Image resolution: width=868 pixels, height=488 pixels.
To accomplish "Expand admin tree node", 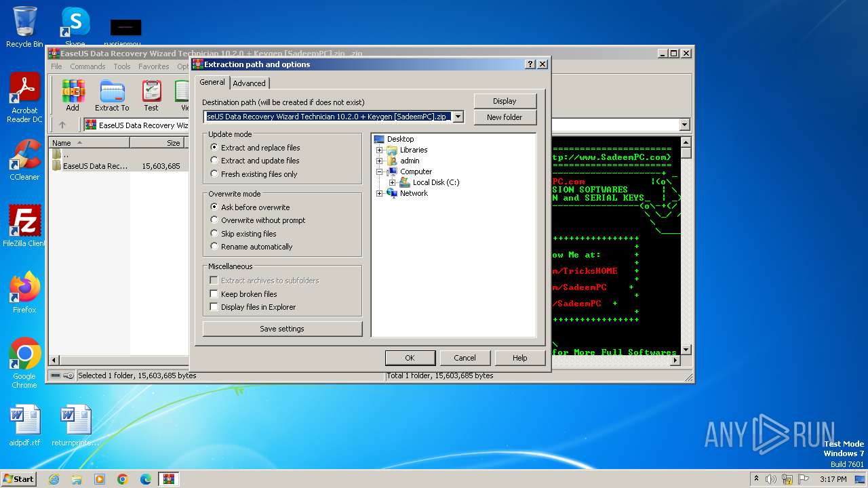I will (x=380, y=161).
